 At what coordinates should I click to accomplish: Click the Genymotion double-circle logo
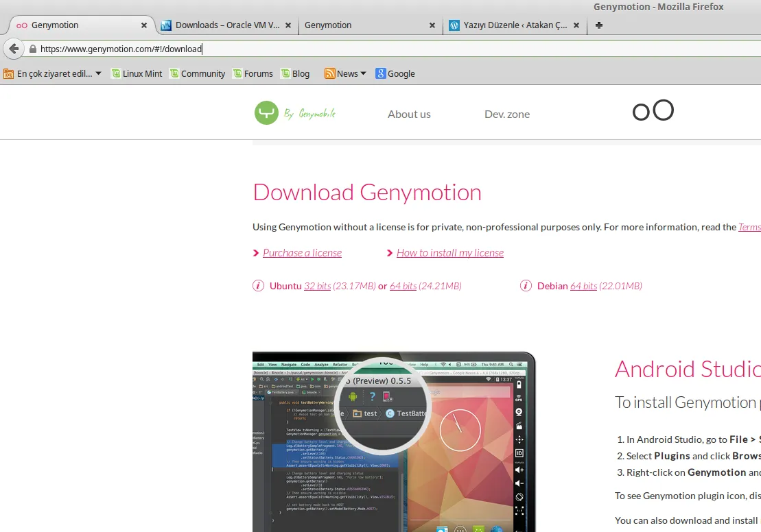click(653, 110)
